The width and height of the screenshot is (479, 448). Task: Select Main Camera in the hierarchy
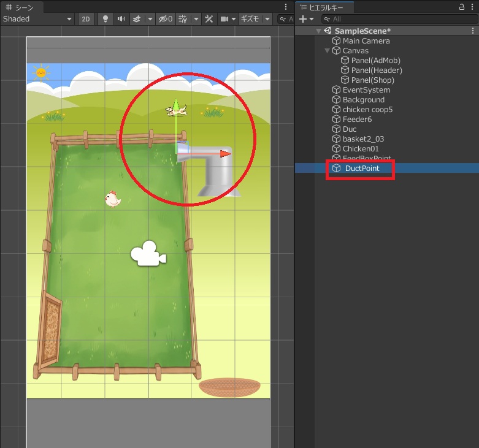coord(366,41)
